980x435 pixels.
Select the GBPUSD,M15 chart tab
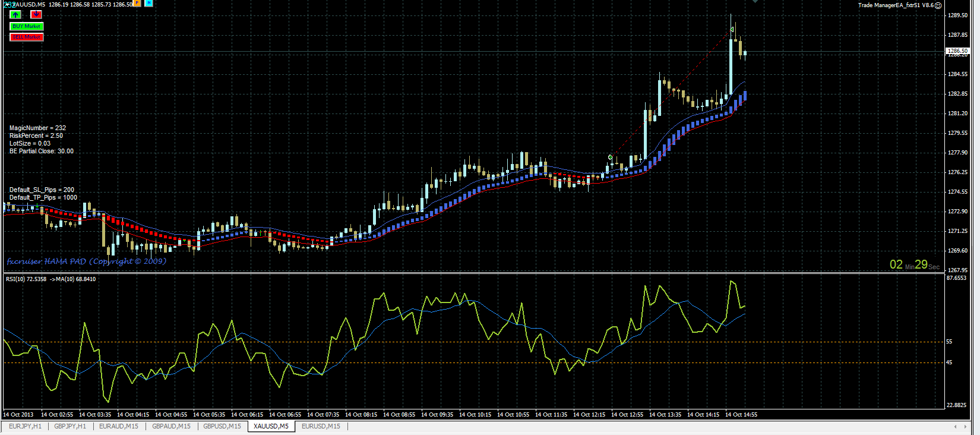[x=222, y=426]
